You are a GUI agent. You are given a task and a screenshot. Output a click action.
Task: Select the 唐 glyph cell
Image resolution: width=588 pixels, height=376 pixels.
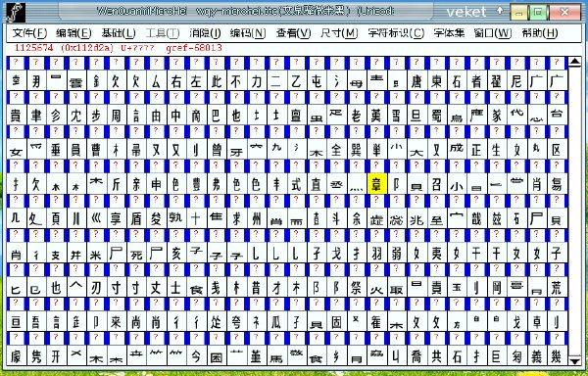(x=416, y=80)
